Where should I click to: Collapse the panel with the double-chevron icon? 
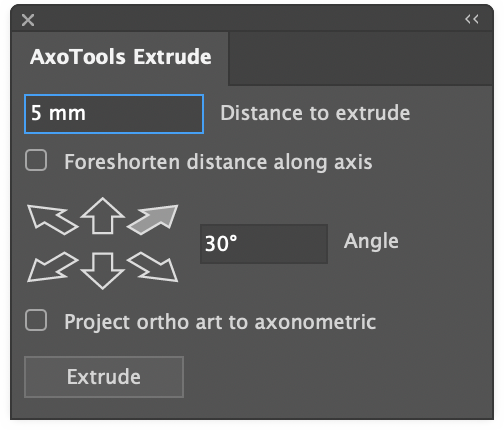pyautogui.click(x=472, y=20)
